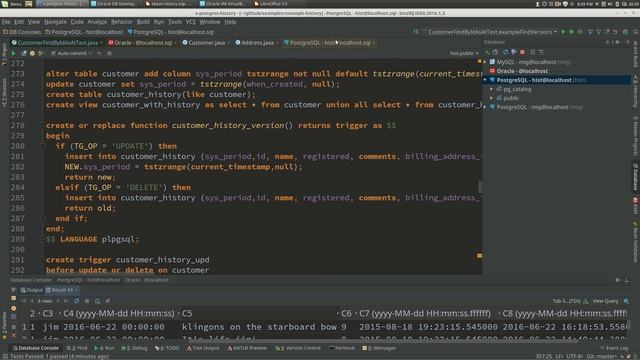Open the Refactor menu

[122, 22]
